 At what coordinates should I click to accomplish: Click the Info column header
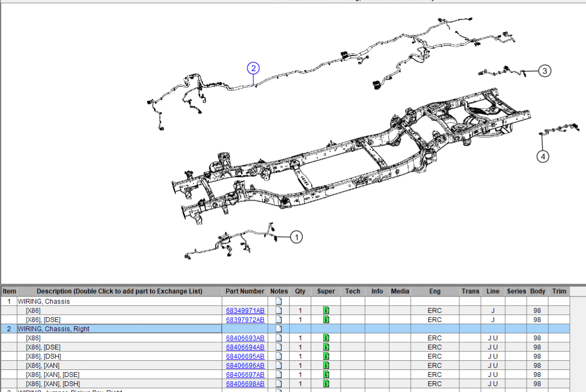[377, 291]
